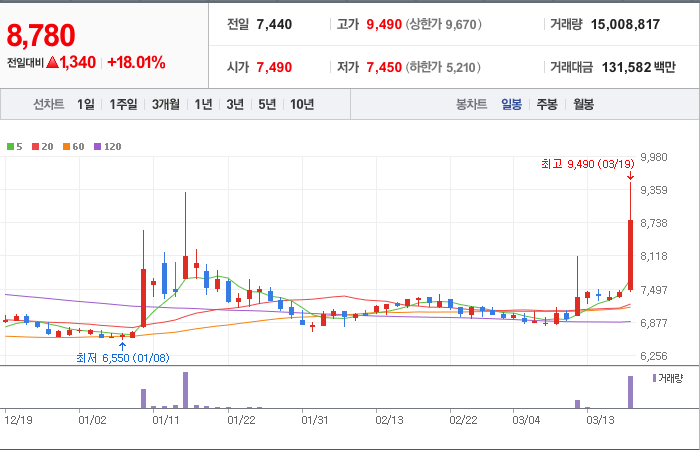
Task: Click the 01/11 date axis label
Action: click(x=167, y=420)
